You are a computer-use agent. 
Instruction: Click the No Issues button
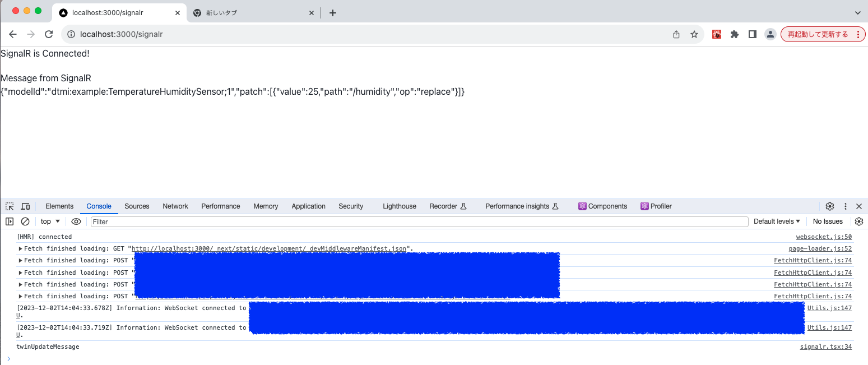[x=828, y=221]
